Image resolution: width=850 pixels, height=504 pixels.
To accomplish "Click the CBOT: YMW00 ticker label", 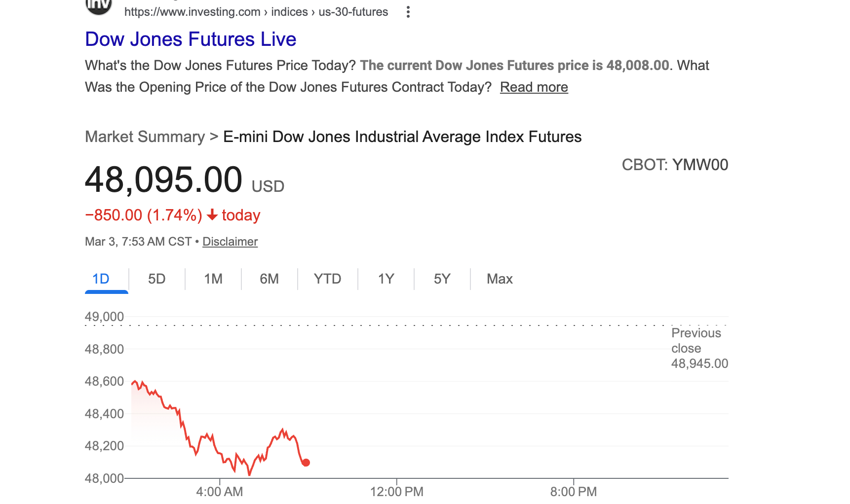I will [675, 165].
